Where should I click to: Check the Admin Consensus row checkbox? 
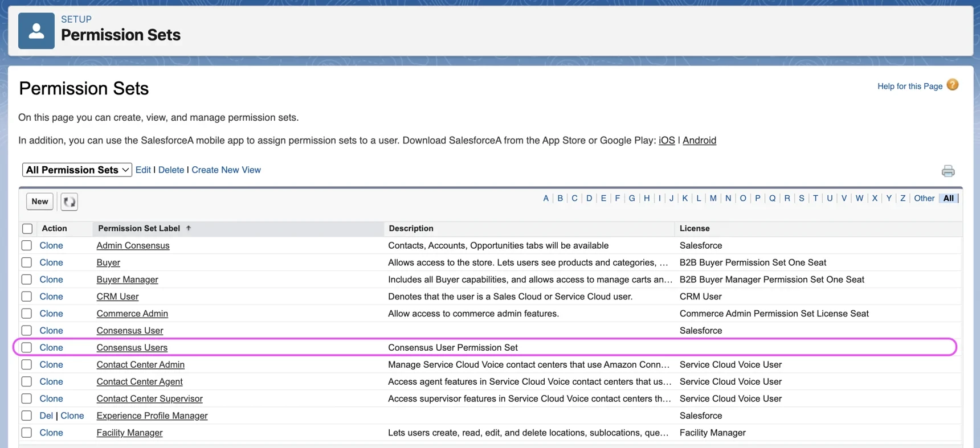(x=27, y=245)
